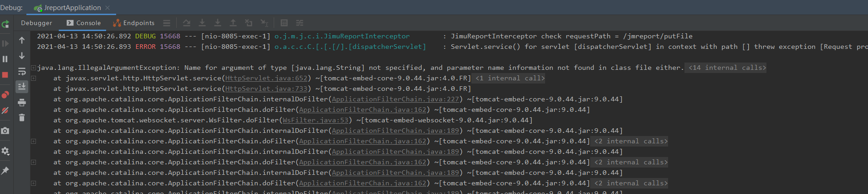This screenshot has width=868, height=194.
Task: Click the Run to Cursor icon
Action: pyautogui.click(x=264, y=23)
